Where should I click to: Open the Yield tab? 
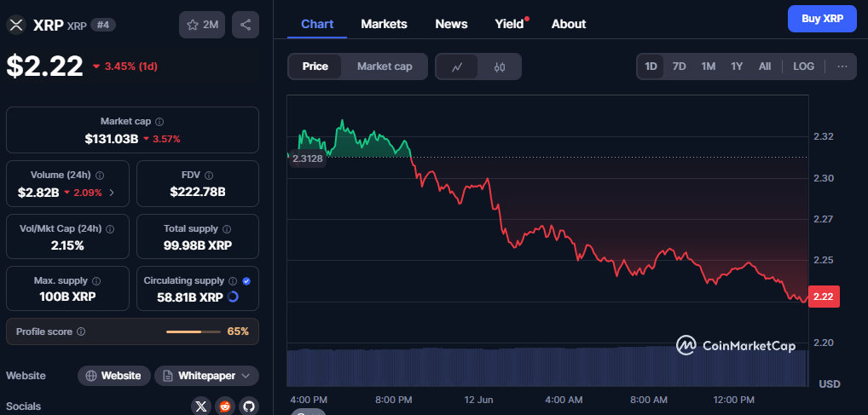510,24
